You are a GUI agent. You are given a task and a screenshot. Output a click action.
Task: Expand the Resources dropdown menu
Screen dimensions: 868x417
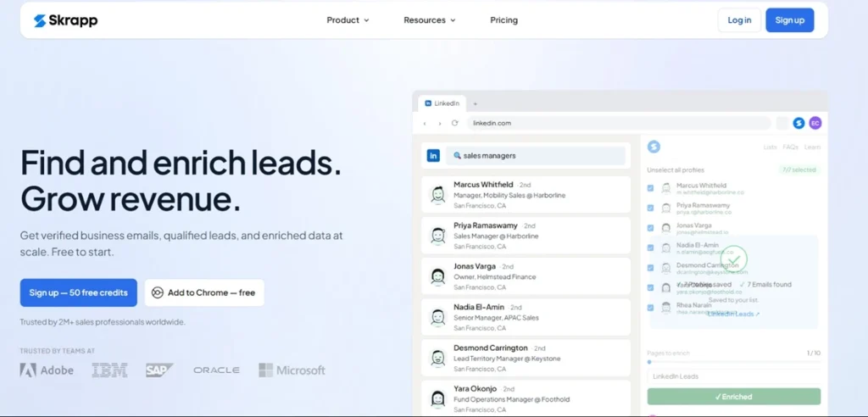click(430, 20)
